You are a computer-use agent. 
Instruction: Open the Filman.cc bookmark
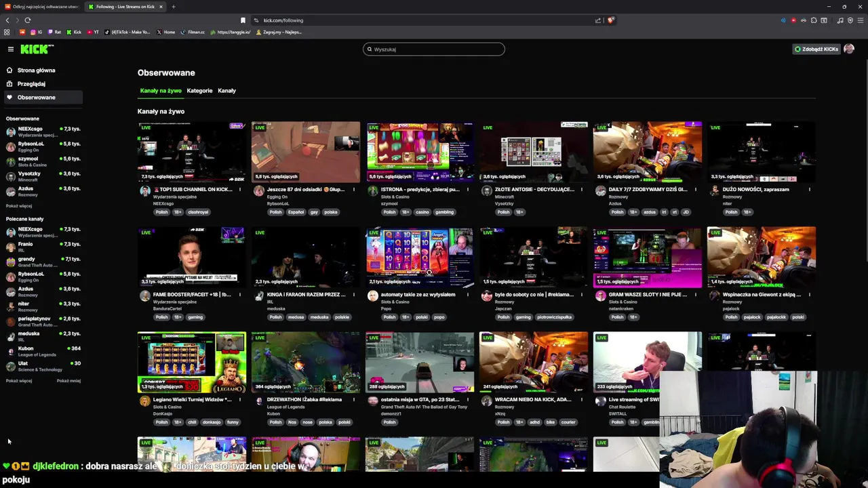click(192, 32)
